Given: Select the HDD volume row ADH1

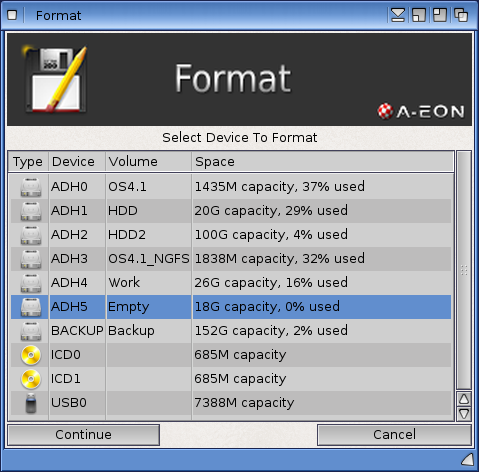Looking at the screenshot, I should point(231,211).
